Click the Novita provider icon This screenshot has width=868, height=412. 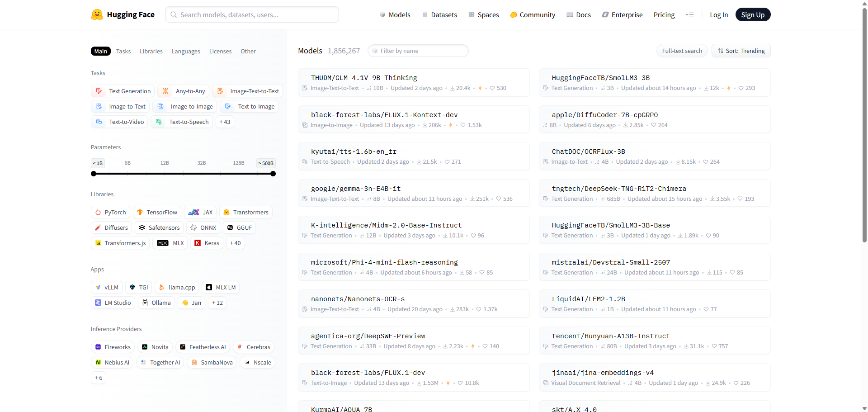pos(145,347)
